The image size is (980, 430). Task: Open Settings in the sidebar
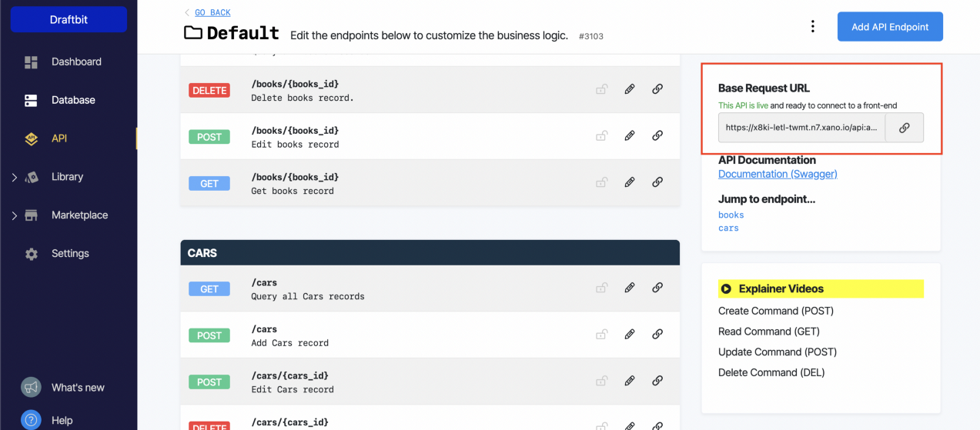tap(69, 253)
